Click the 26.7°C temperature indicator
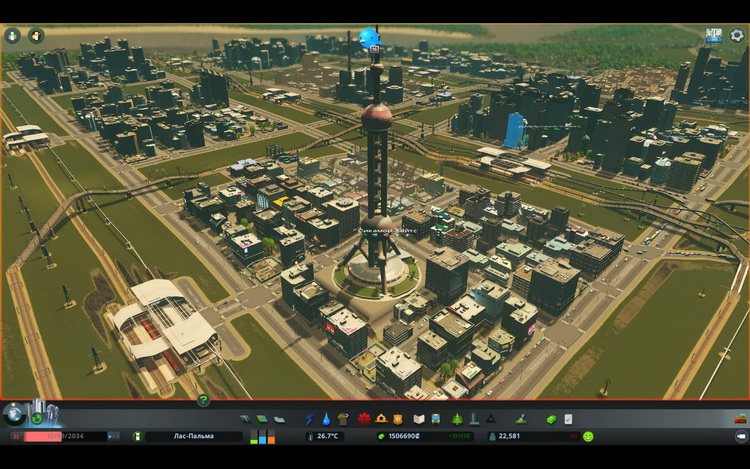Image resolution: width=750 pixels, height=469 pixels. pyautogui.click(x=324, y=436)
